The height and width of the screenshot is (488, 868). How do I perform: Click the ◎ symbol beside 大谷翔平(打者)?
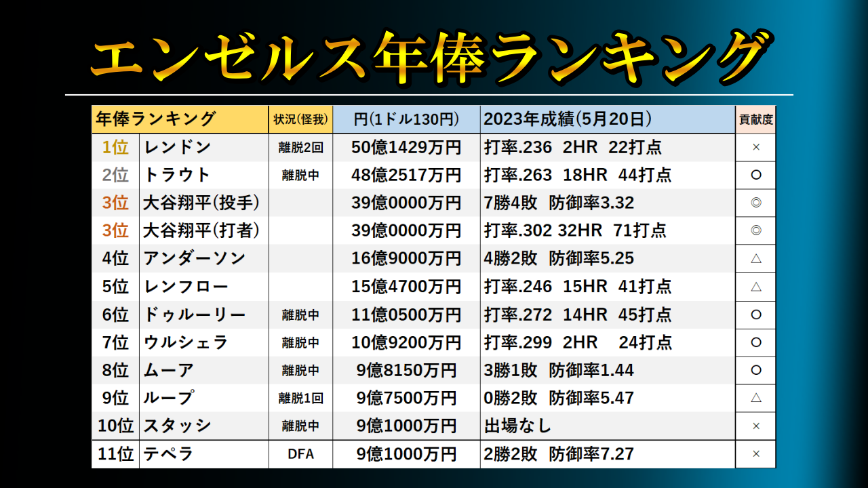pyautogui.click(x=755, y=230)
